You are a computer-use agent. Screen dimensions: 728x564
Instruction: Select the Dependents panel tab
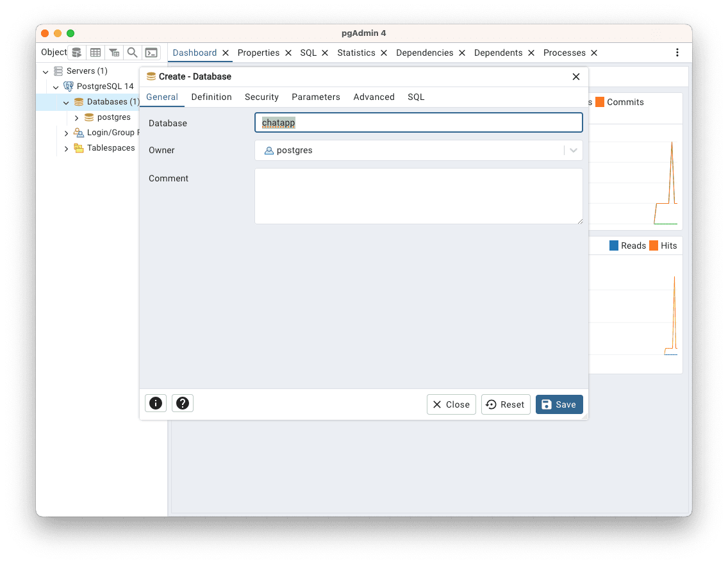[x=498, y=53]
